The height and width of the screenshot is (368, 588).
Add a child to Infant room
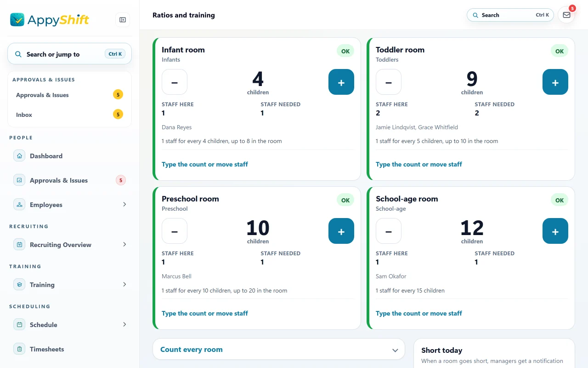(x=341, y=82)
